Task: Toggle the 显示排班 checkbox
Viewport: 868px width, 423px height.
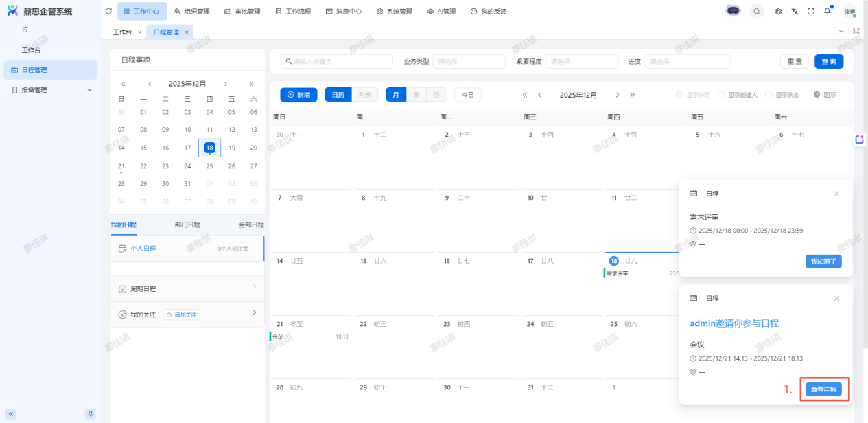Action: pyautogui.click(x=680, y=95)
